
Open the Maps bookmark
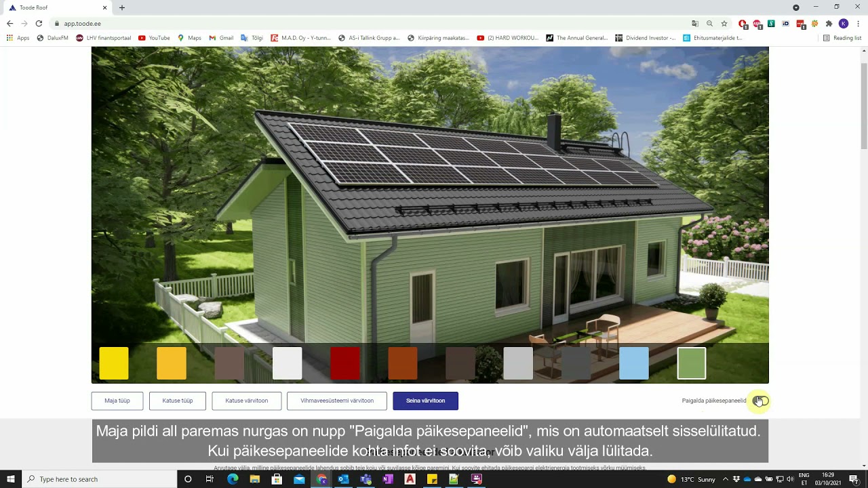click(x=189, y=38)
